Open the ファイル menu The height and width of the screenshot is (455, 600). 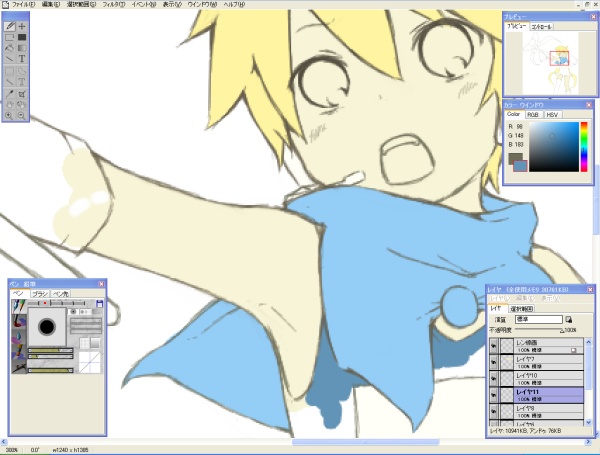[x=23, y=5]
